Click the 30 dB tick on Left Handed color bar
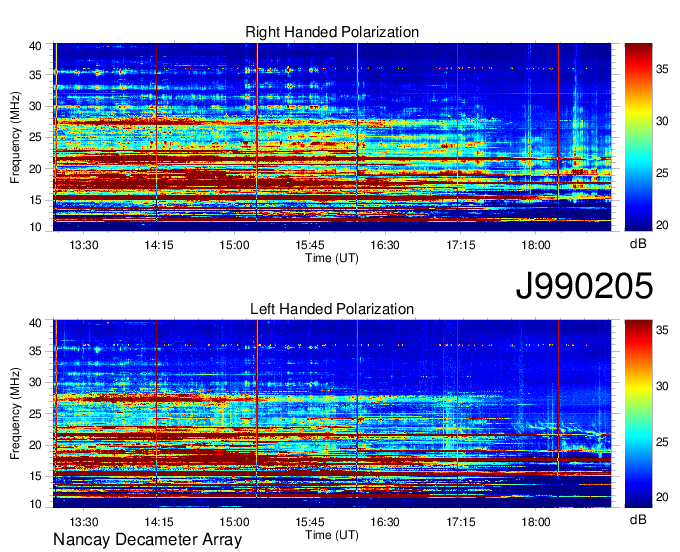680x552 pixels. tap(662, 386)
